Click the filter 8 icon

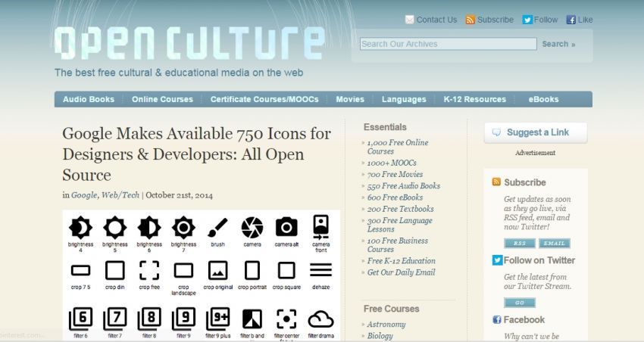pos(149,319)
